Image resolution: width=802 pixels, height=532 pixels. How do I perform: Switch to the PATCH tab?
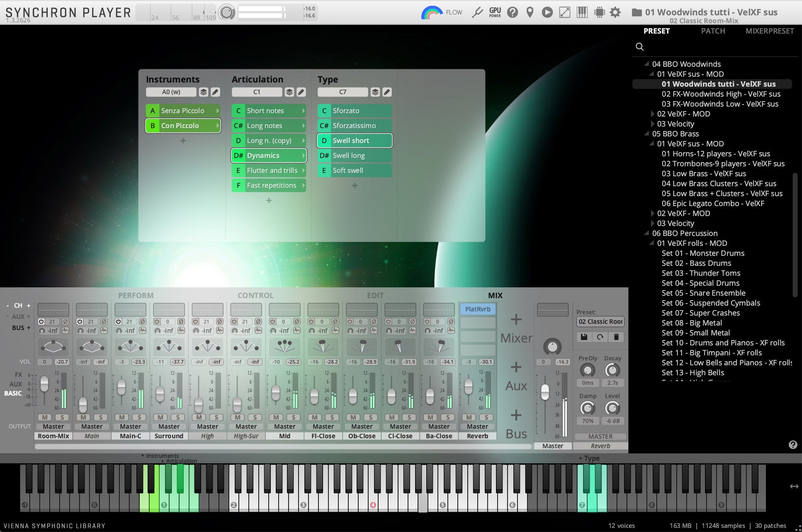tap(713, 31)
